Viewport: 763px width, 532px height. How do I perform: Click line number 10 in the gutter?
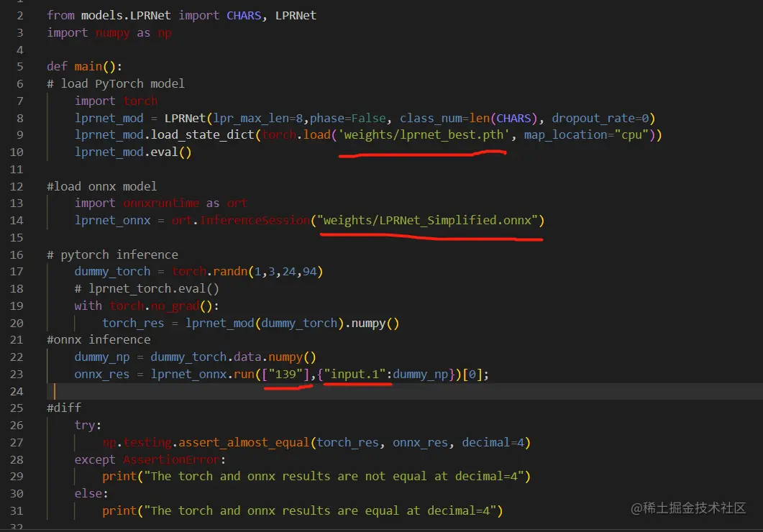[x=17, y=152]
